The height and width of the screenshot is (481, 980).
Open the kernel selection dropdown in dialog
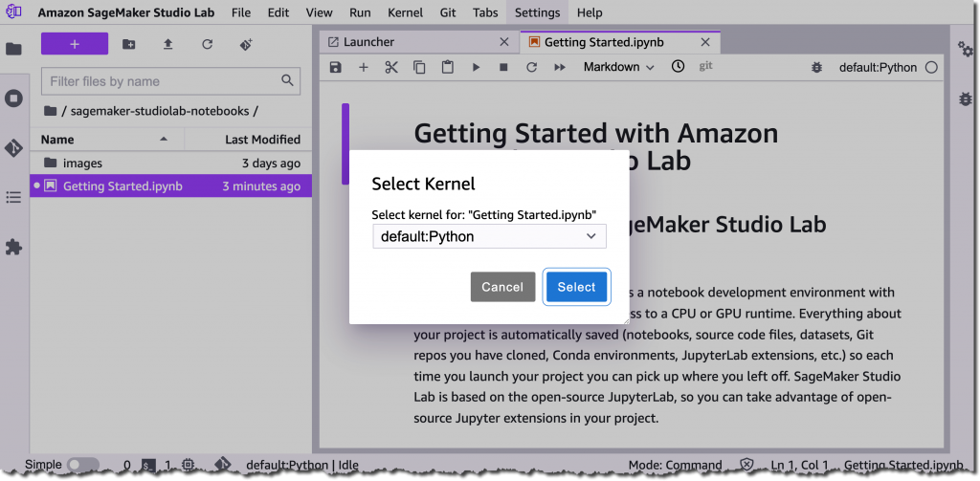[x=489, y=237]
